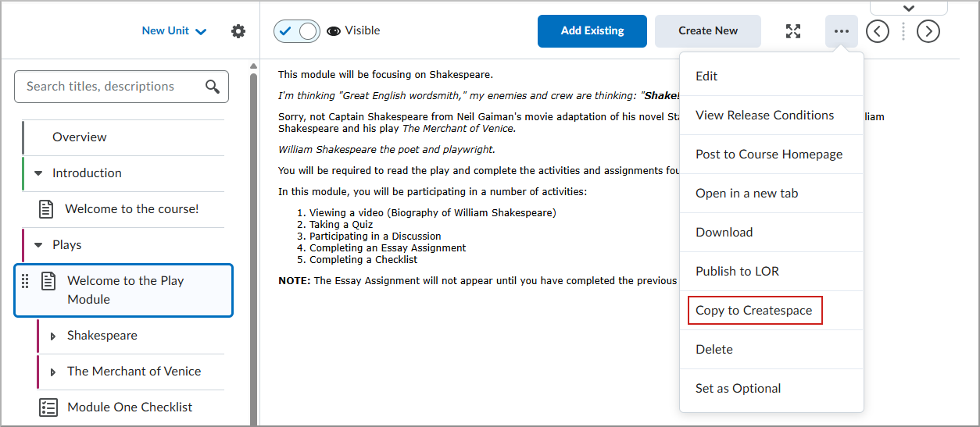Click 'This module will be focusing on Shakespeare.'
The height and width of the screenshot is (427, 980).
coord(385,75)
